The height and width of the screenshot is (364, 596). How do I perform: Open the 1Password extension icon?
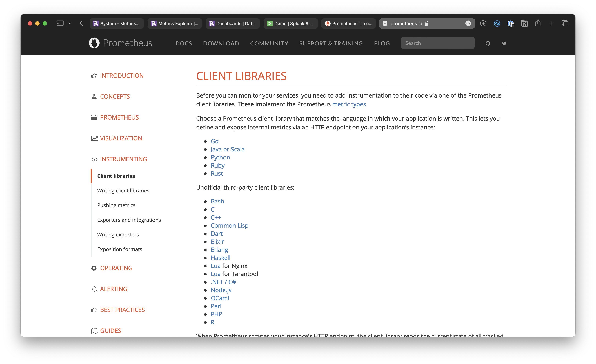(x=511, y=23)
